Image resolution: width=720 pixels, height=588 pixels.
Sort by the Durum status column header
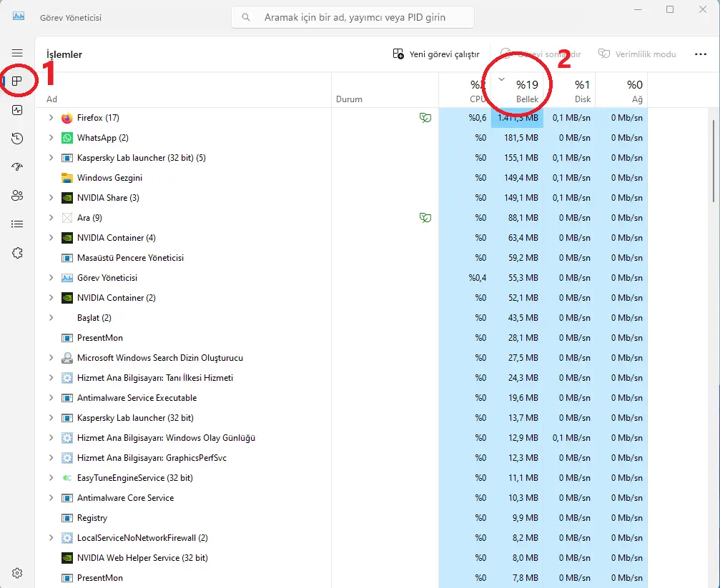point(385,91)
